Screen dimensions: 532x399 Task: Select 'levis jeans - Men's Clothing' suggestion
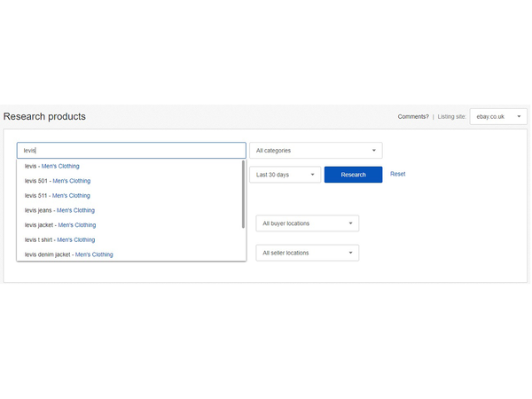pos(129,210)
